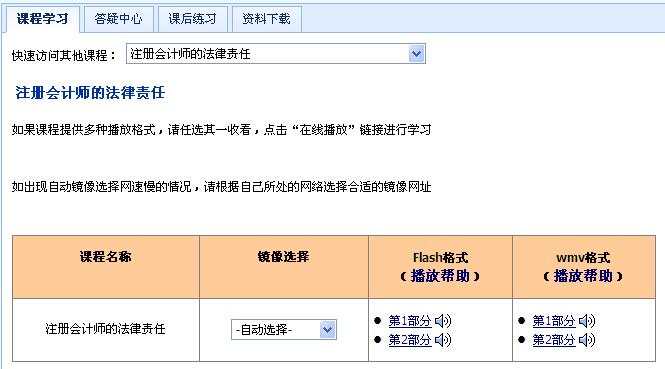The height and width of the screenshot is (369, 665).
Task: Play 第2部分 link under wmv格式
Action: coord(554,340)
